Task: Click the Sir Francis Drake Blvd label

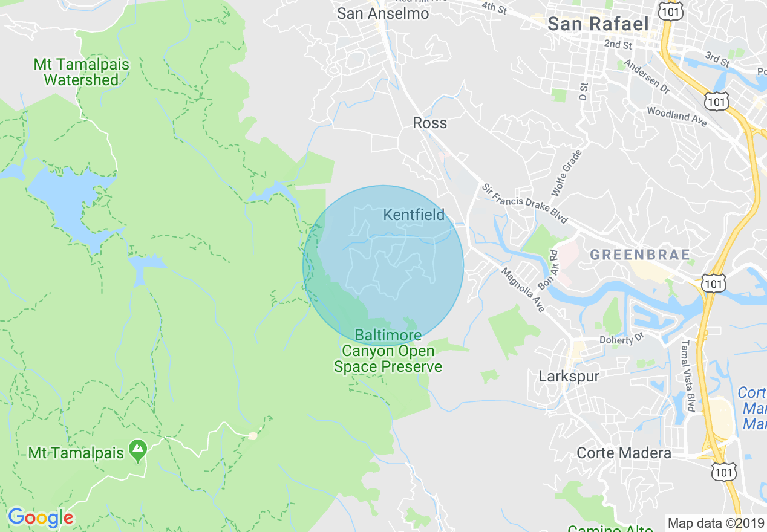Action: 524,204
